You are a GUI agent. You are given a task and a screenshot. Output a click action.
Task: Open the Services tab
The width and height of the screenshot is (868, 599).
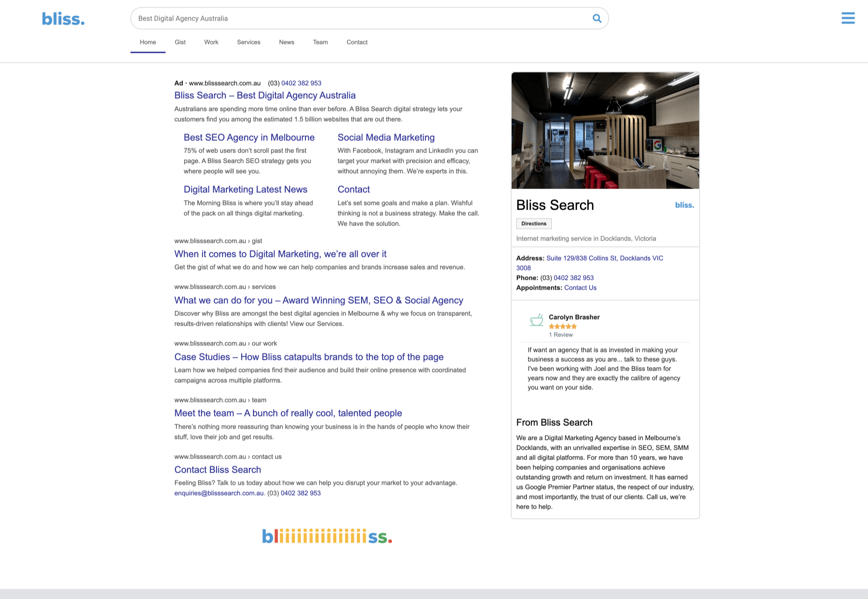point(249,42)
